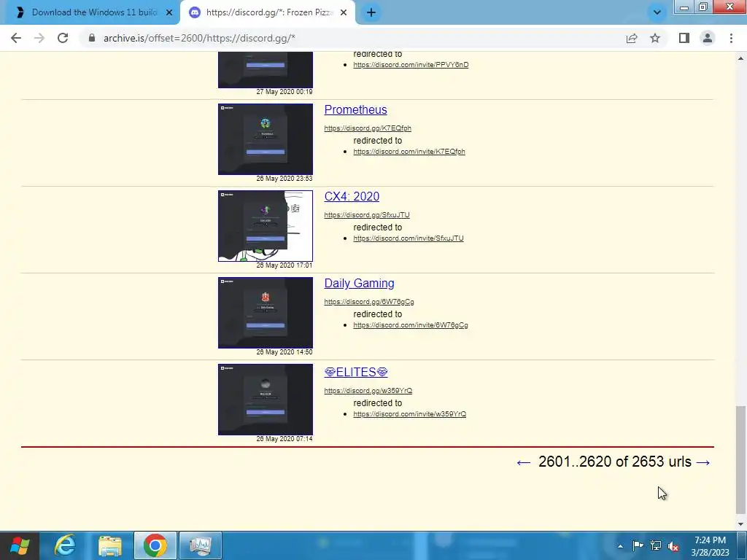Screen dimensions: 747x560
Task: Click discord.com/invite/w359YrQ redirect link
Action: 410,414
